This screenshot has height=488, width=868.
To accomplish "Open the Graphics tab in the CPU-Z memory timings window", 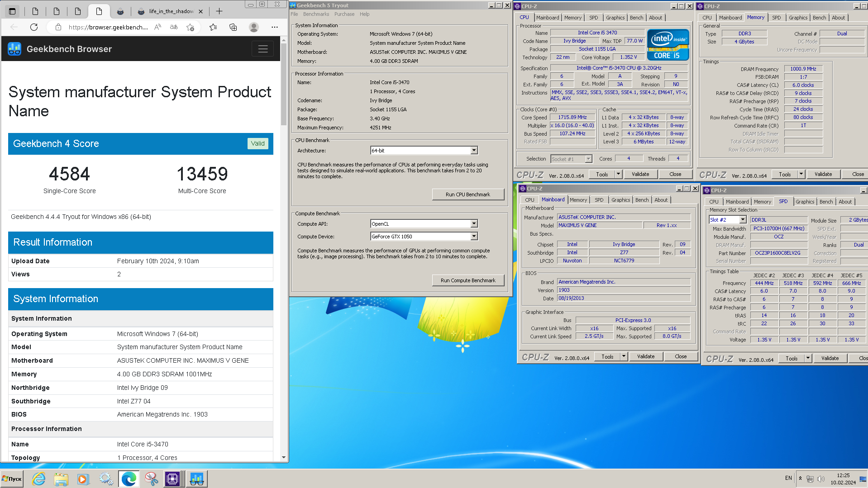I will tap(798, 18).
